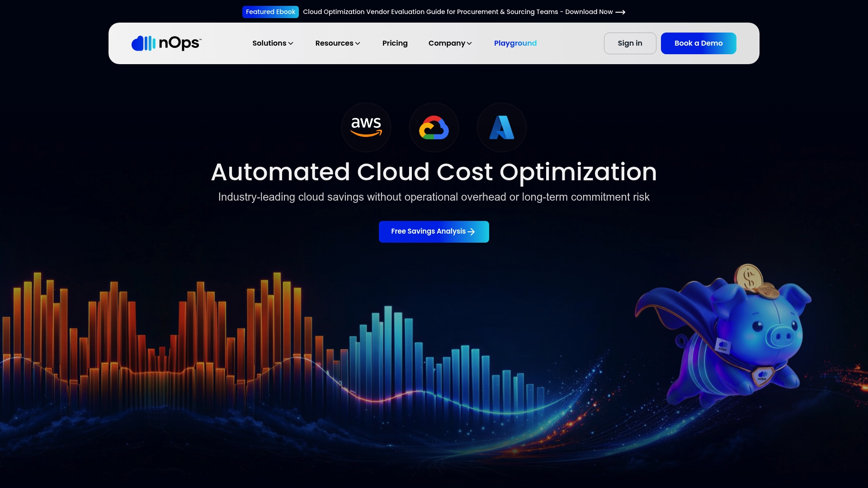Select the AWS cloud icon
This screenshot has width=868, height=488.
[x=366, y=127]
